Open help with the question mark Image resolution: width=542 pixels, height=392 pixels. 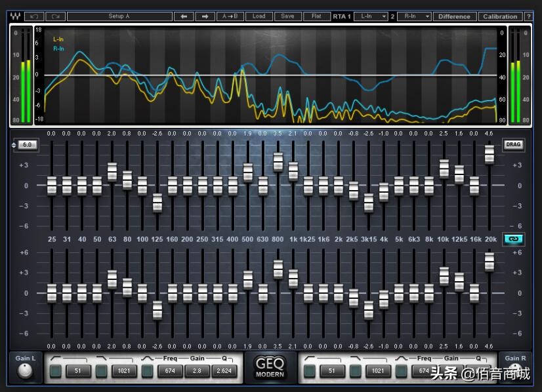pos(528,16)
